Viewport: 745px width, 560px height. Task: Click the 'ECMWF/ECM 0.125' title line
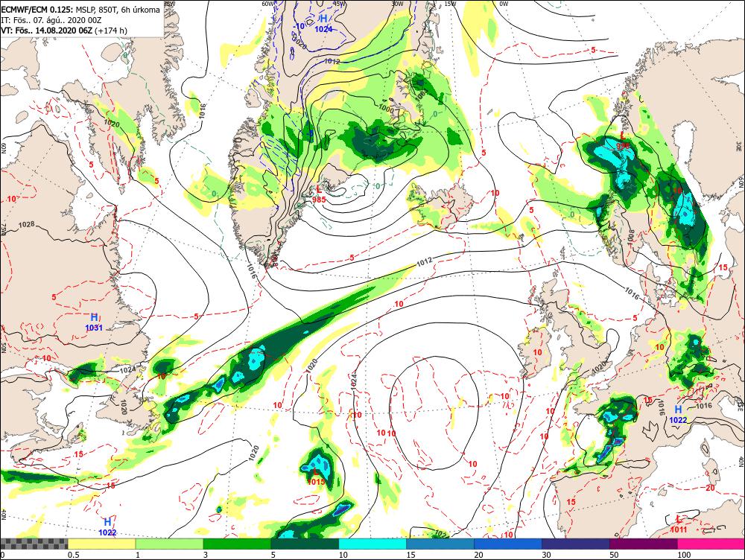pyautogui.click(x=80, y=9)
